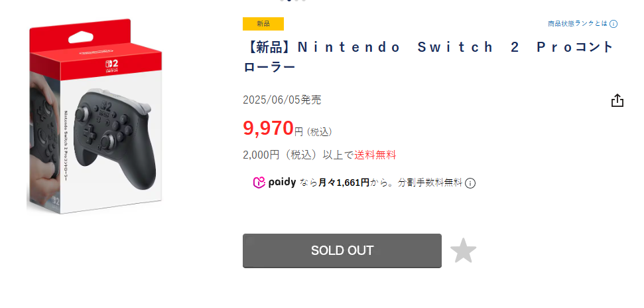This screenshot has height=308, width=644.
Task: Open the 商品状態ランクとは link
Action: pos(577,24)
